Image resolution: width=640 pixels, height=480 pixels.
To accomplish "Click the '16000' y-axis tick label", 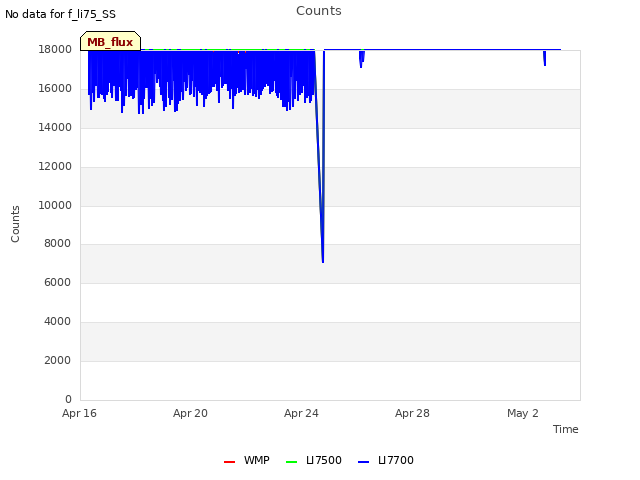I will coord(55,89).
